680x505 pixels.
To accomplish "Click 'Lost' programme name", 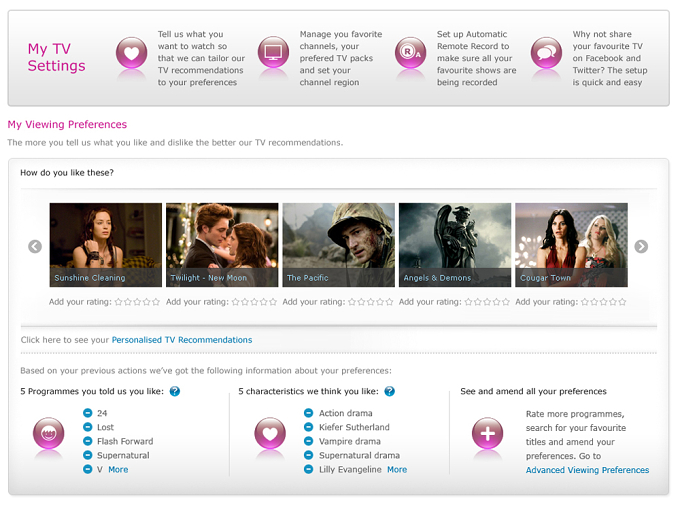I will [x=105, y=427].
